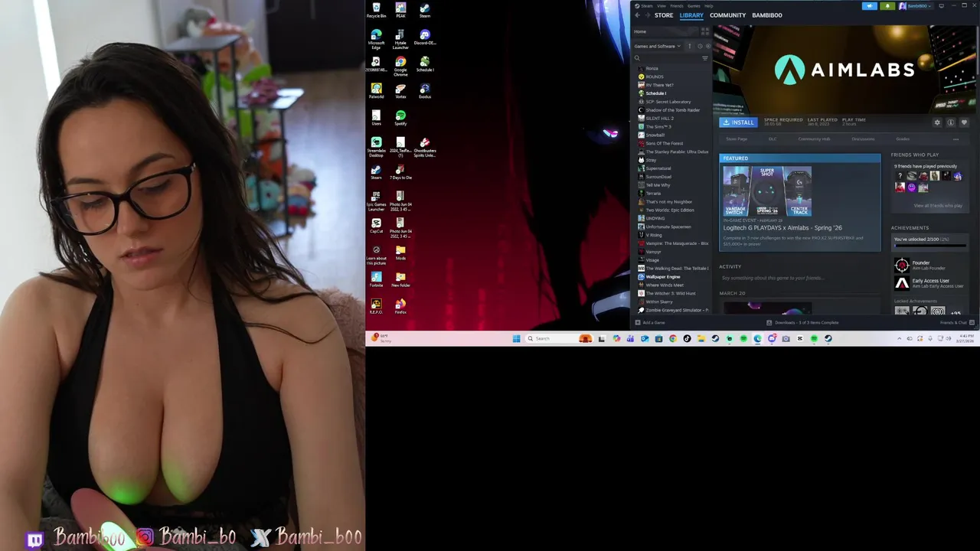
Task: Open Friends menu in Steam
Action: pyautogui.click(x=677, y=5)
